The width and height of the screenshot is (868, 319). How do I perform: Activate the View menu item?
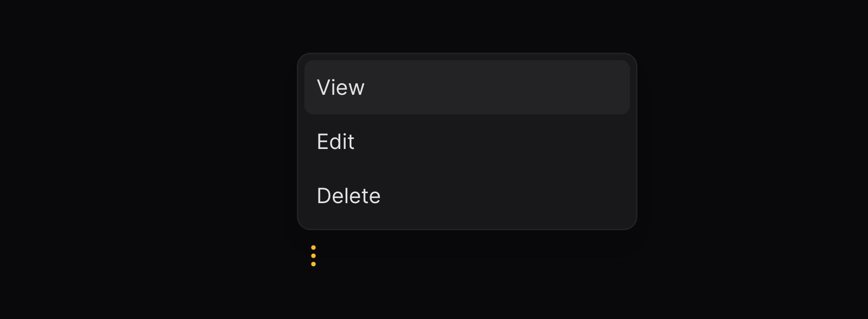click(x=467, y=87)
